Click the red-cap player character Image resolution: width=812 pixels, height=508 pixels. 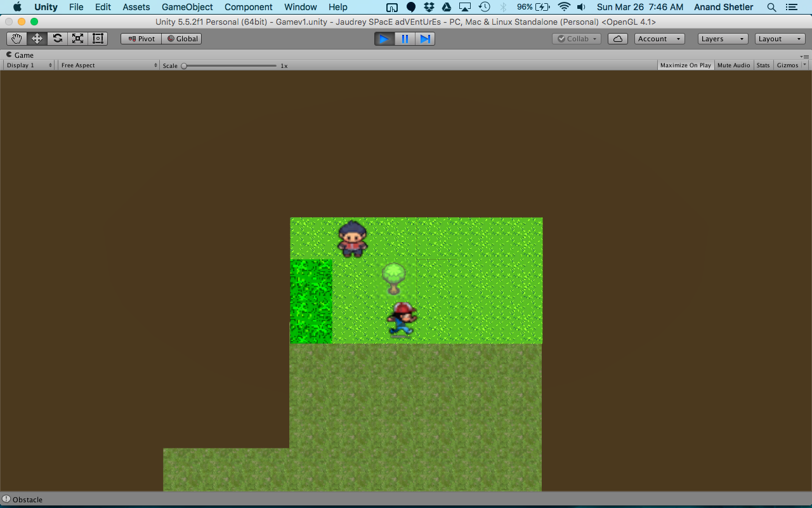402,319
